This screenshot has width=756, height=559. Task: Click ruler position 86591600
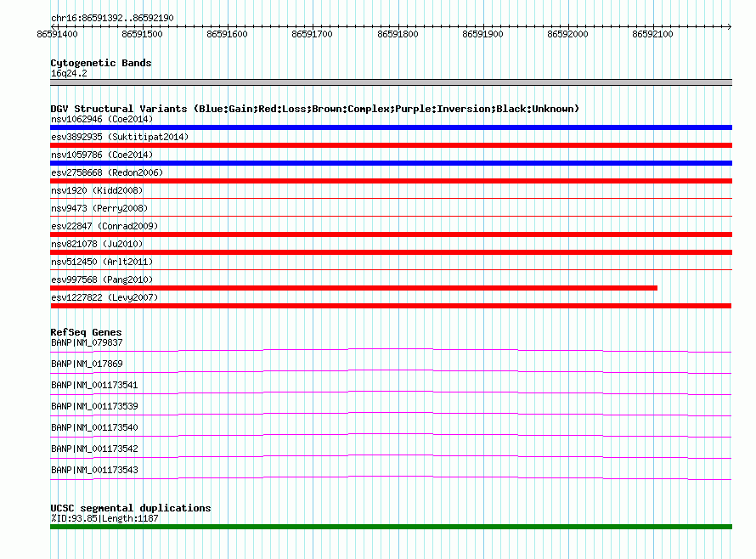[227, 34]
